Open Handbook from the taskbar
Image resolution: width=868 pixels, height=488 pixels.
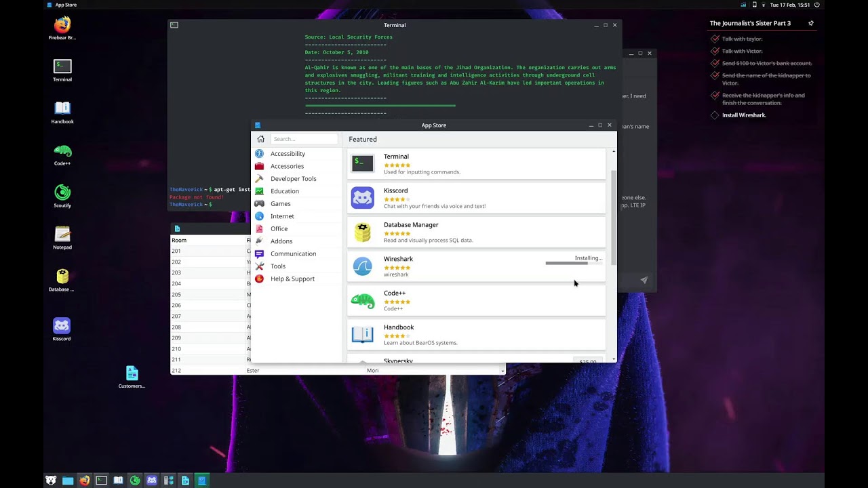[x=118, y=481]
